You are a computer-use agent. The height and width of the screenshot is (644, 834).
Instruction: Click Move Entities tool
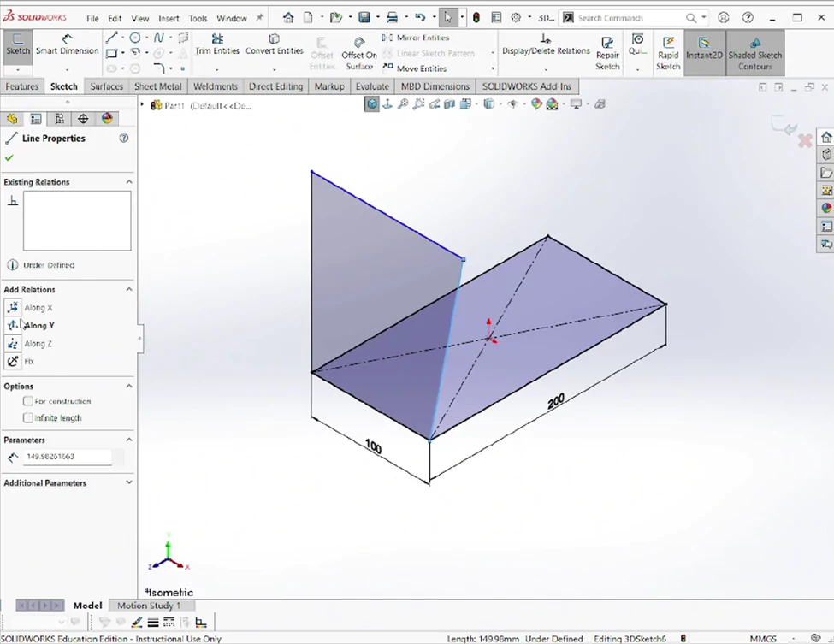pos(415,68)
